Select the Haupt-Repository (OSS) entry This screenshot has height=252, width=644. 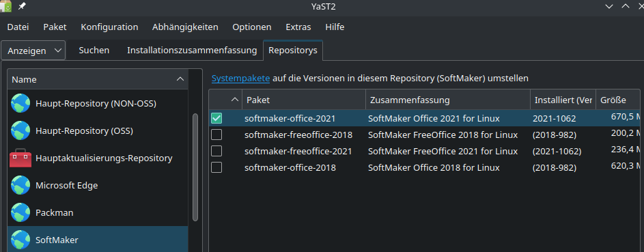tap(98, 130)
